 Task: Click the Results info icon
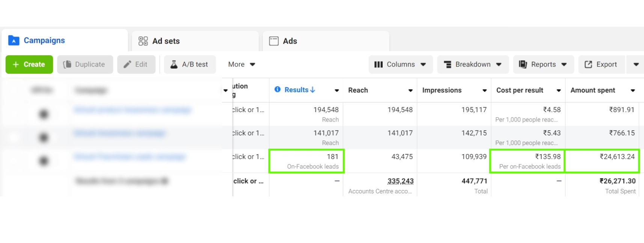point(278,89)
